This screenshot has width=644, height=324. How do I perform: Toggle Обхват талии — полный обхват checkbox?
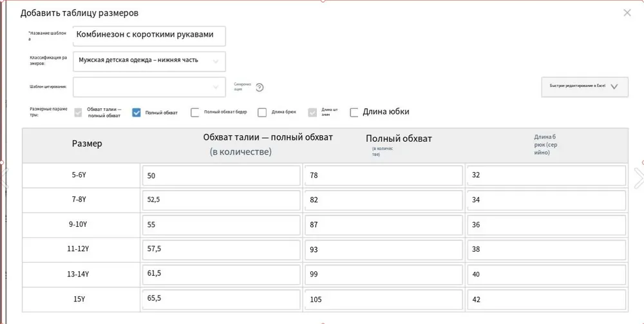click(79, 113)
